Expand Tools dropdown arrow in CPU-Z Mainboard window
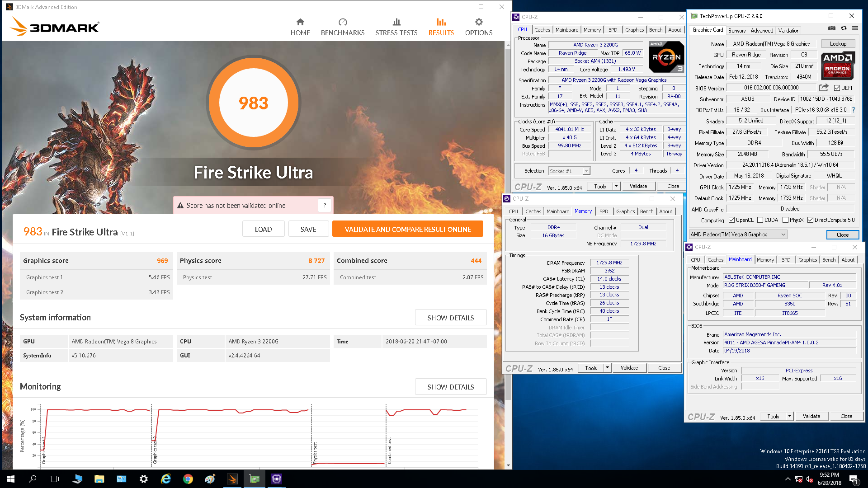Screen dimensions: 868x488 point(789,416)
